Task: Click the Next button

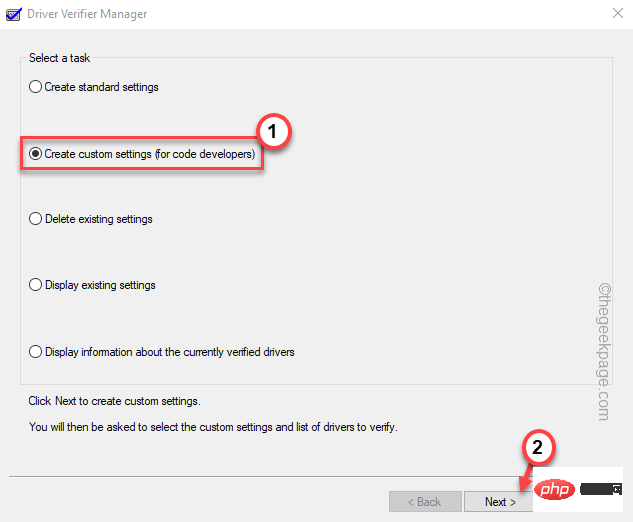Action: pyautogui.click(x=499, y=501)
